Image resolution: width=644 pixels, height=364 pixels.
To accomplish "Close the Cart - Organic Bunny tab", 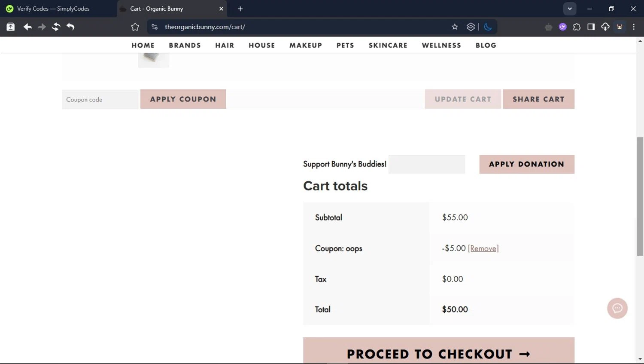I will pos(221,9).
